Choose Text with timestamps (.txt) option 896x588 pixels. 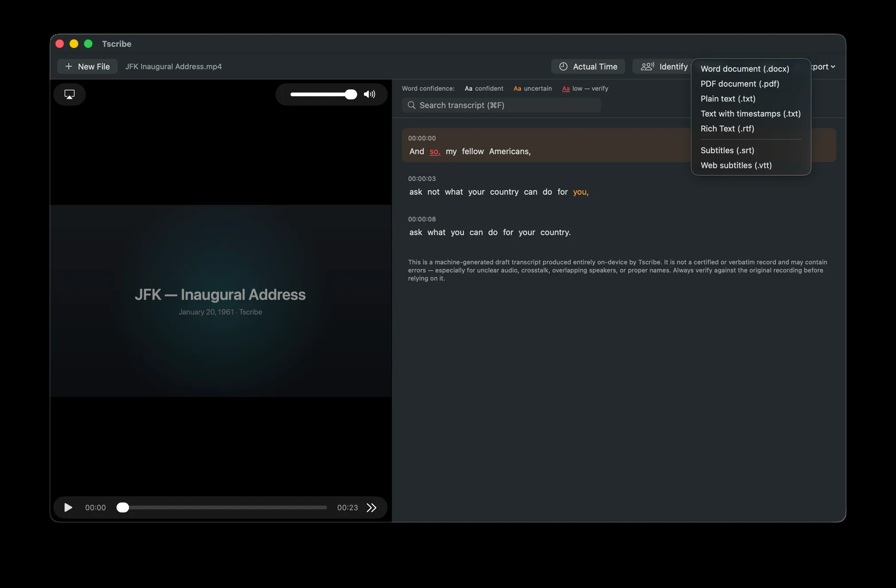pyautogui.click(x=751, y=114)
